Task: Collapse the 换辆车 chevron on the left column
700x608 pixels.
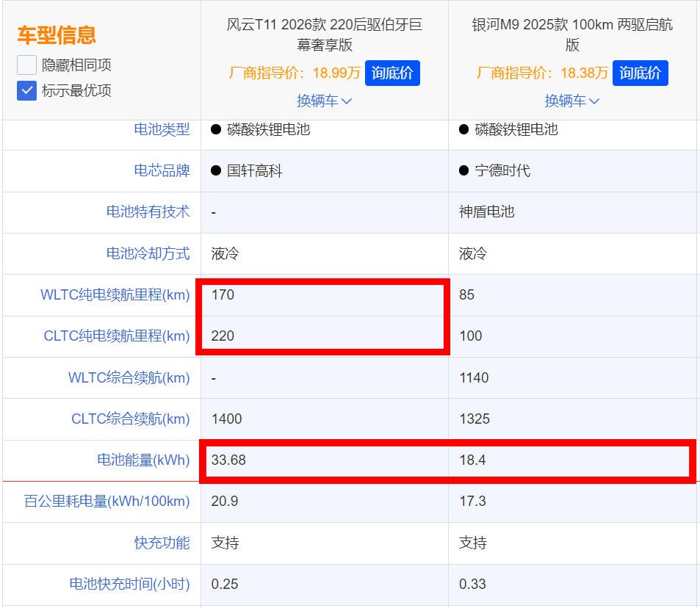Action: (324, 101)
